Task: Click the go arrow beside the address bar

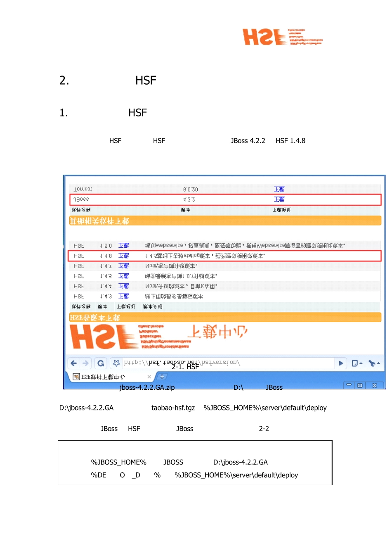Action: tap(341, 363)
